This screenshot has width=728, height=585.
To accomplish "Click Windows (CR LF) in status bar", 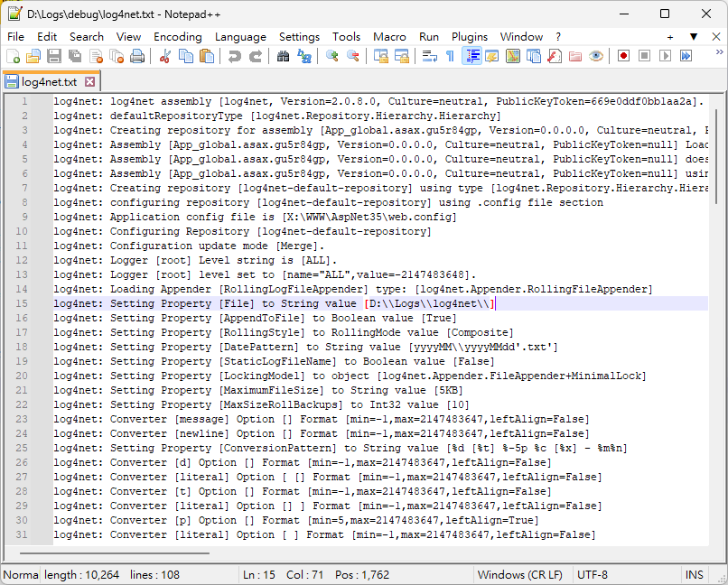I will pyautogui.click(x=519, y=575).
